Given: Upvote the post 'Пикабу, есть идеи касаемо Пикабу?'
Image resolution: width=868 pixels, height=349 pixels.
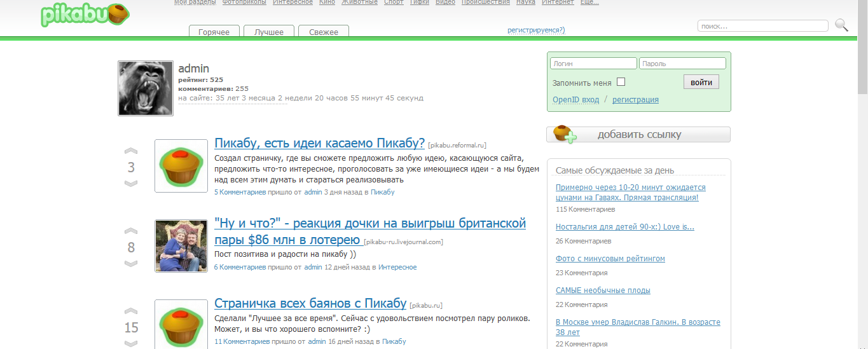Looking at the screenshot, I should coord(131,151).
